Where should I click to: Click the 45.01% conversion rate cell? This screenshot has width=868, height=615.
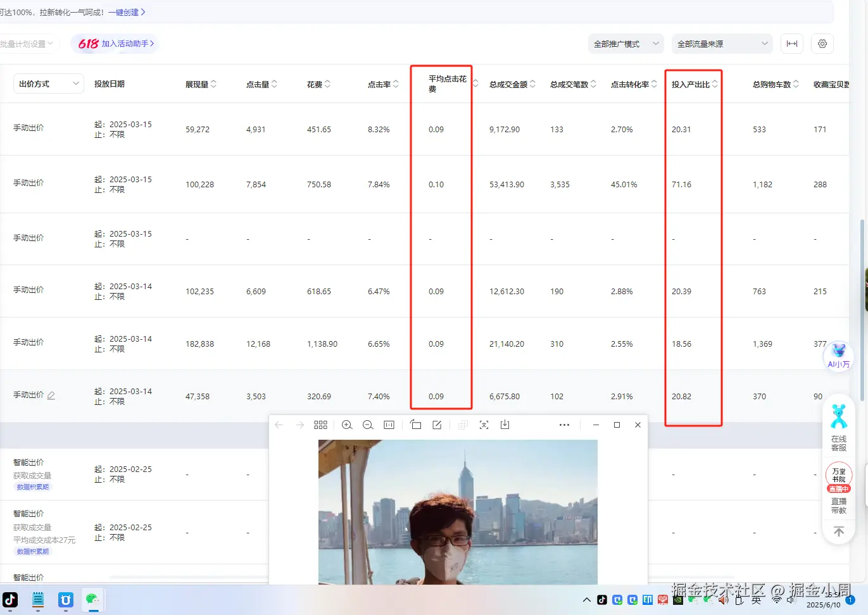[624, 185]
